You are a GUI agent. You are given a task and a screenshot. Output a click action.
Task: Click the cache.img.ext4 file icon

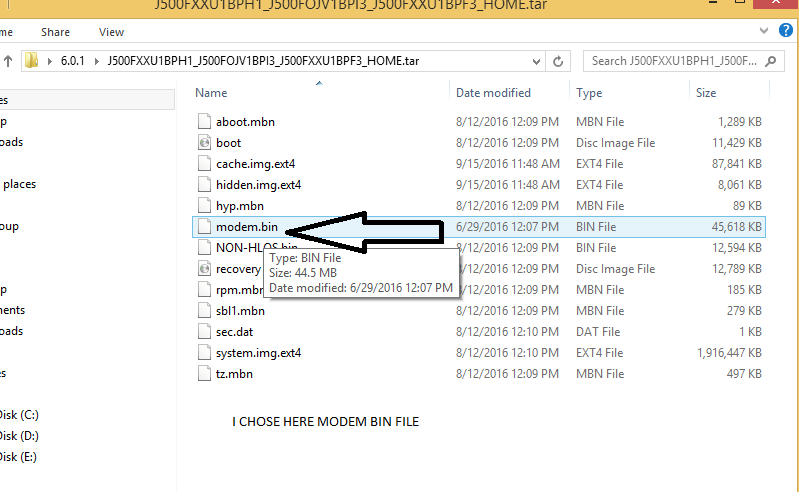coord(204,163)
